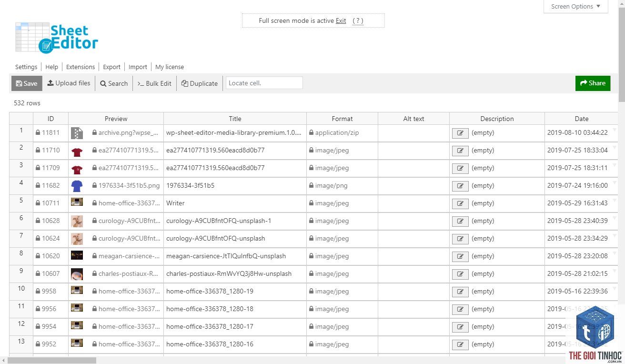The height and width of the screenshot is (364, 625).
Task: Open the Search tool
Action: (114, 83)
